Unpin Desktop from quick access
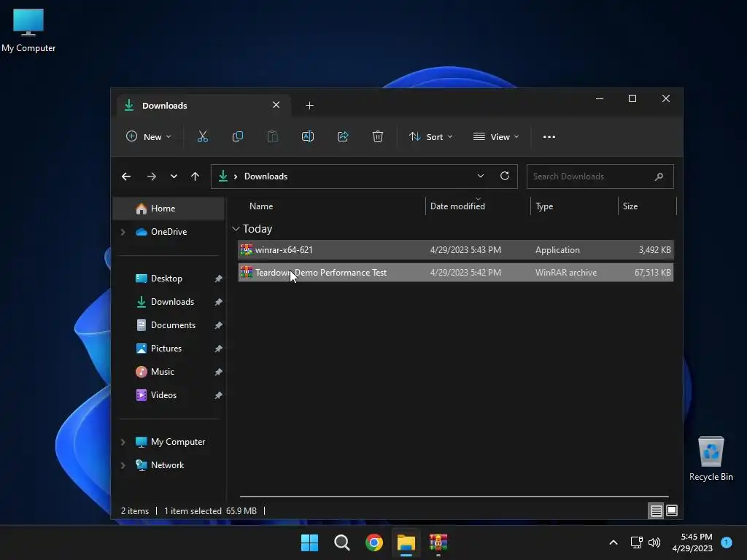 (218, 279)
